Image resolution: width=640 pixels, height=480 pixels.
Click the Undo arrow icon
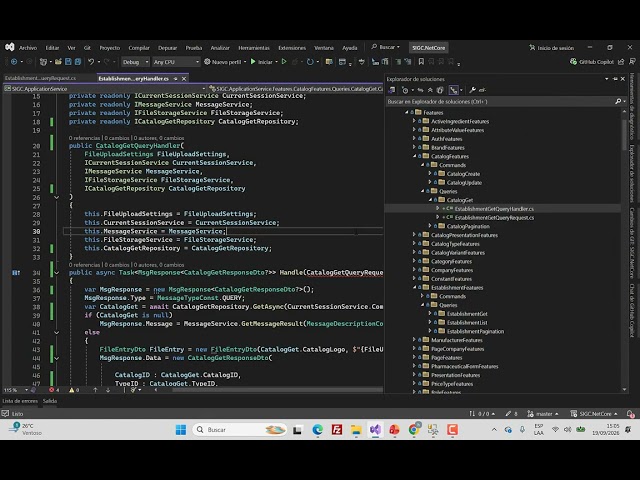tap(91, 62)
